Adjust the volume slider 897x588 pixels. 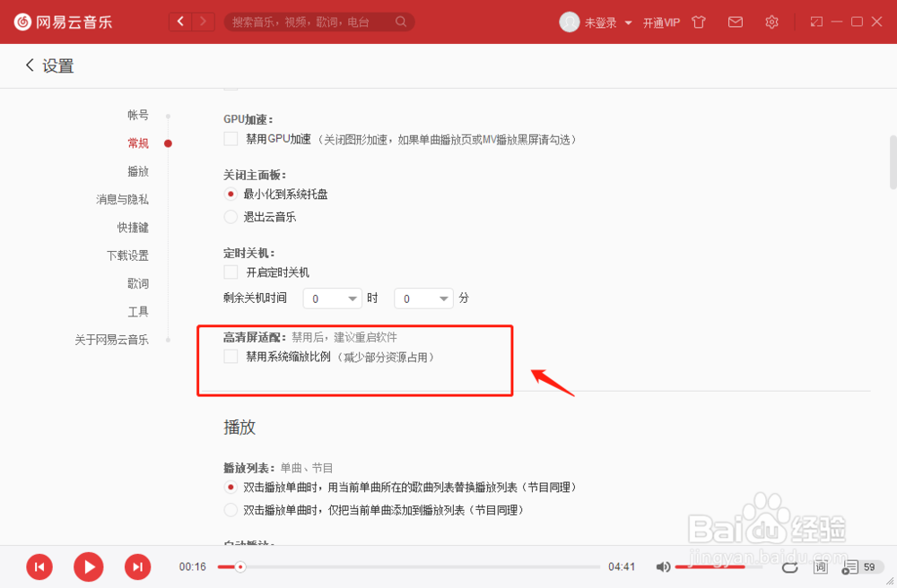pyautogui.click(x=718, y=566)
